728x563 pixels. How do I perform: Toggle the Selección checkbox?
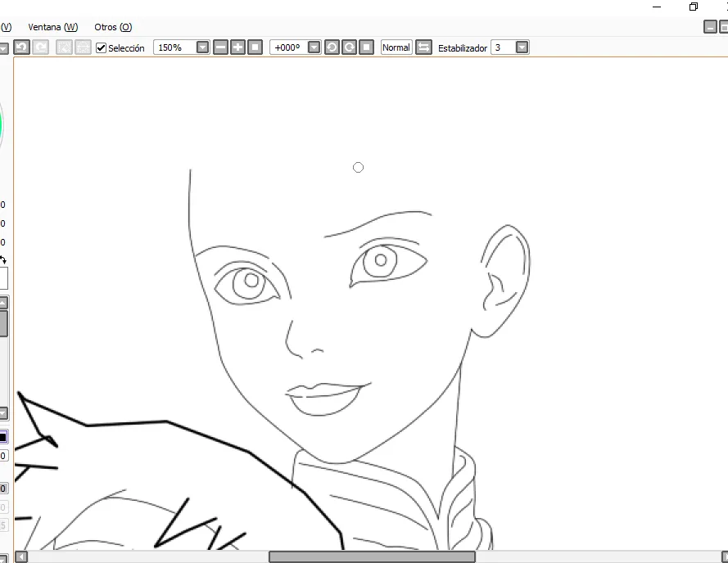(101, 47)
